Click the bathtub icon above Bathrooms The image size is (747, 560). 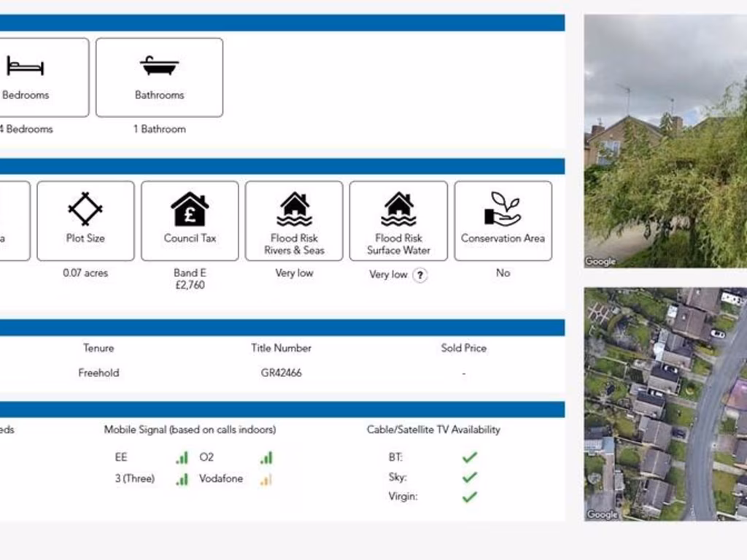(x=159, y=66)
